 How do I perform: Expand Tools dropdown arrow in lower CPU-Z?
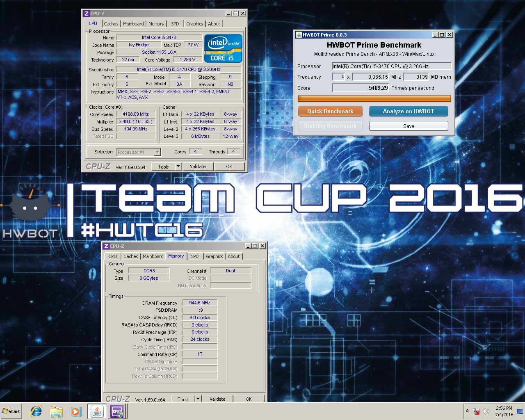198,399
